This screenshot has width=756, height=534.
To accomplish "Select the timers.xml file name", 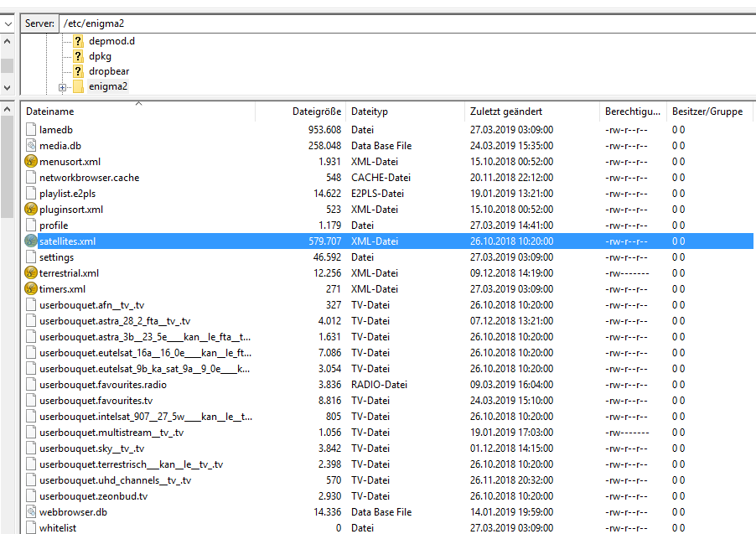I will tap(62, 289).
